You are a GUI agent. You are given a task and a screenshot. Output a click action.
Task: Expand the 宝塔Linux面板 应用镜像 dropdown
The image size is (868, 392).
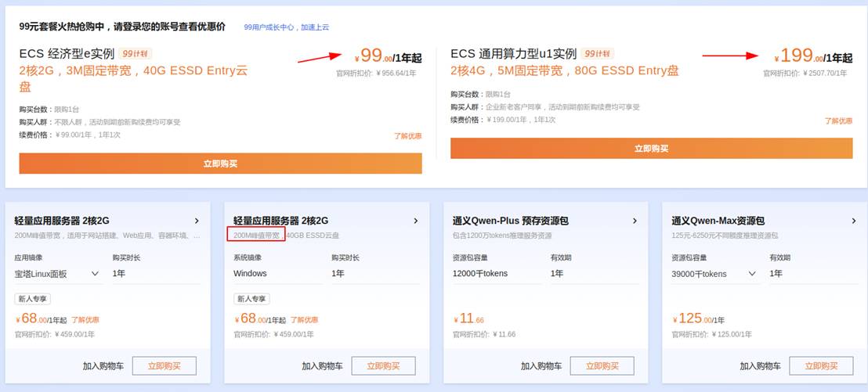tap(59, 274)
